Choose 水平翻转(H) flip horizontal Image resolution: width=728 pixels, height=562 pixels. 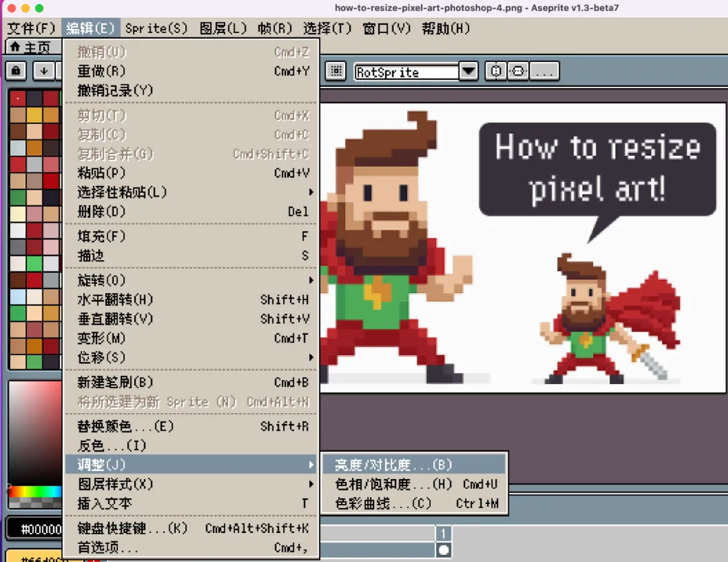191,300
